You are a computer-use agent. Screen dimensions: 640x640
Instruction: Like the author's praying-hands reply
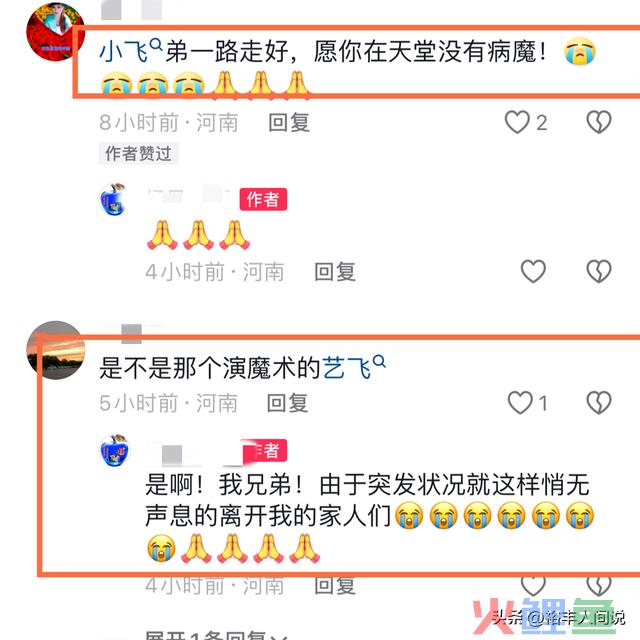tap(533, 271)
